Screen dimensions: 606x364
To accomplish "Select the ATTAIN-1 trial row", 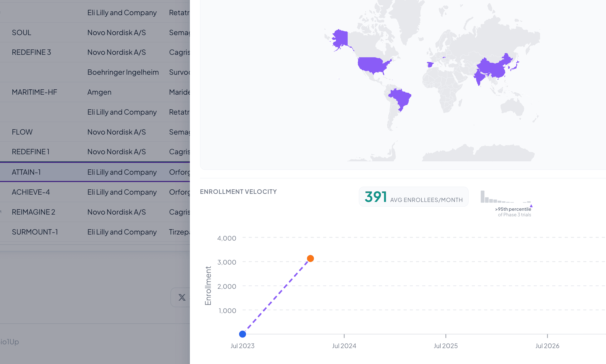I will coord(26,172).
